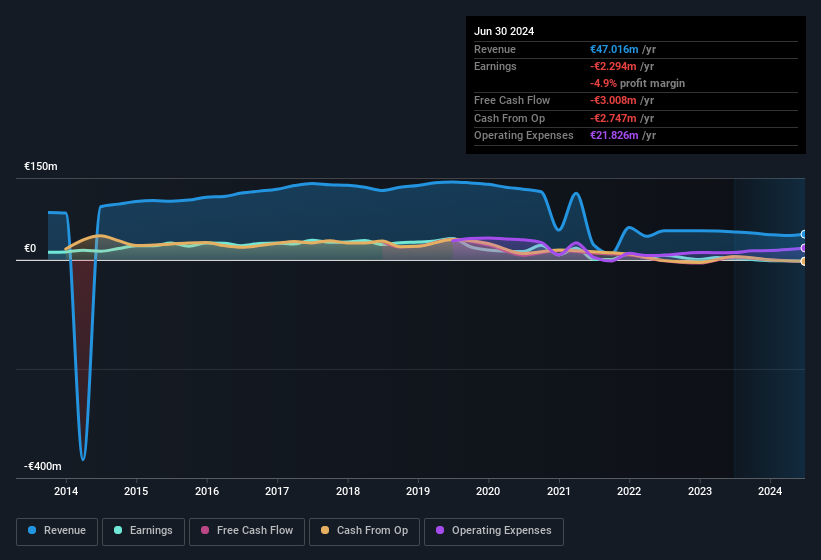821x560 pixels.
Task: Click the revenue dip trough near 2014
Action: 83,459
